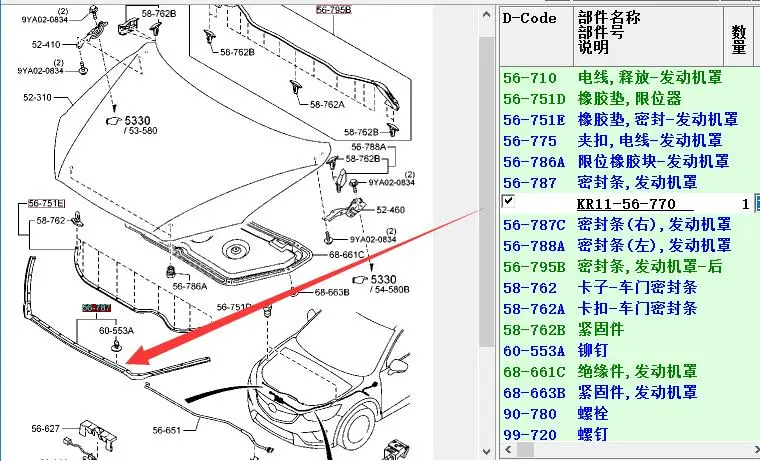Click the diagram vertical scrollbar thumb
Image resolution: width=760 pixels, height=461 pixels.
coord(487,191)
